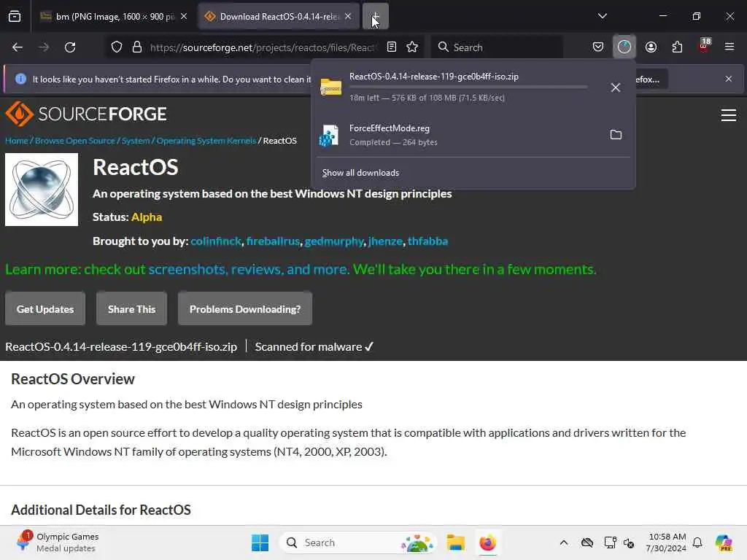747x560 pixels.
Task: Open Browse Open Source breadcrumb
Action: [75, 141]
